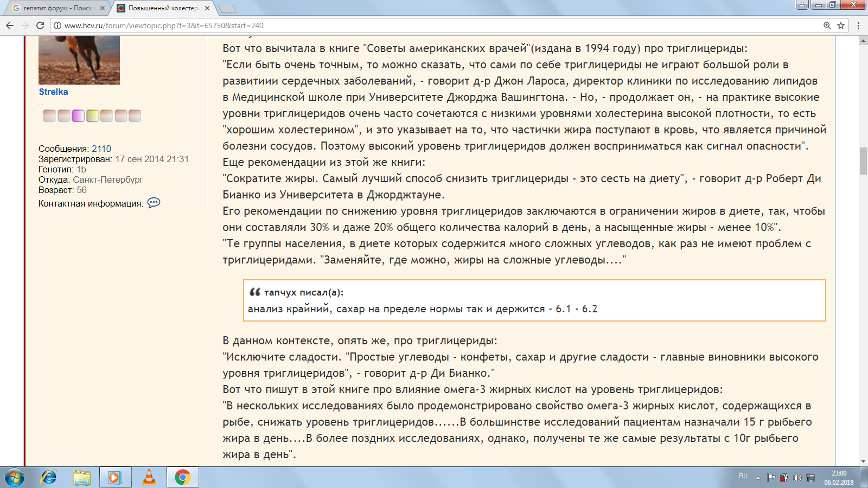Open contact information speech bubble icon

pos(154,203)
